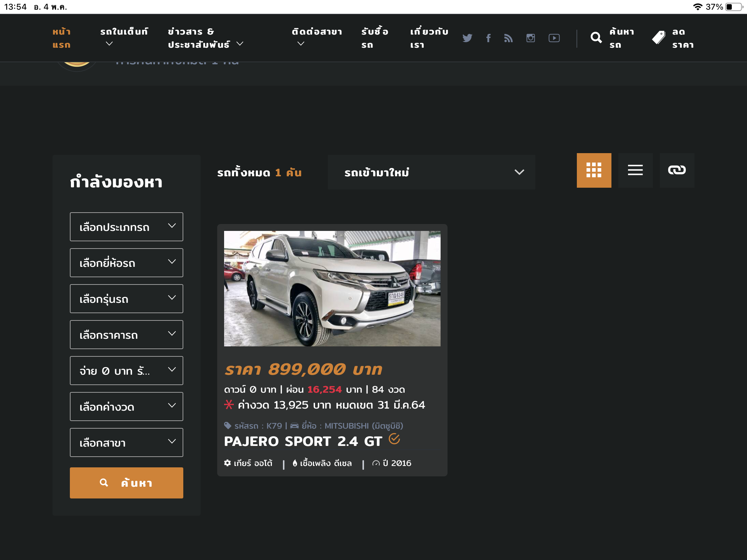This screenshot has width=747, height=560.
Task: Click the magnifier search icon in navbar
Action: (x=596, y=38)
